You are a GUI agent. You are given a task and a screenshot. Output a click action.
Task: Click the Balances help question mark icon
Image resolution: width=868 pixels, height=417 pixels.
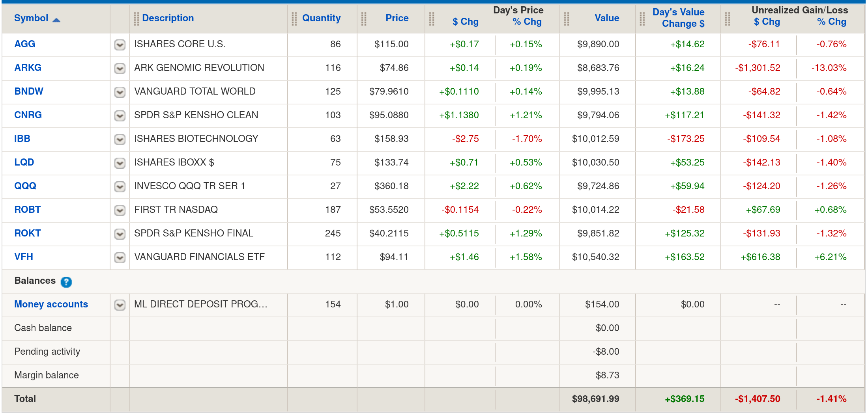[x=66, y=282]
